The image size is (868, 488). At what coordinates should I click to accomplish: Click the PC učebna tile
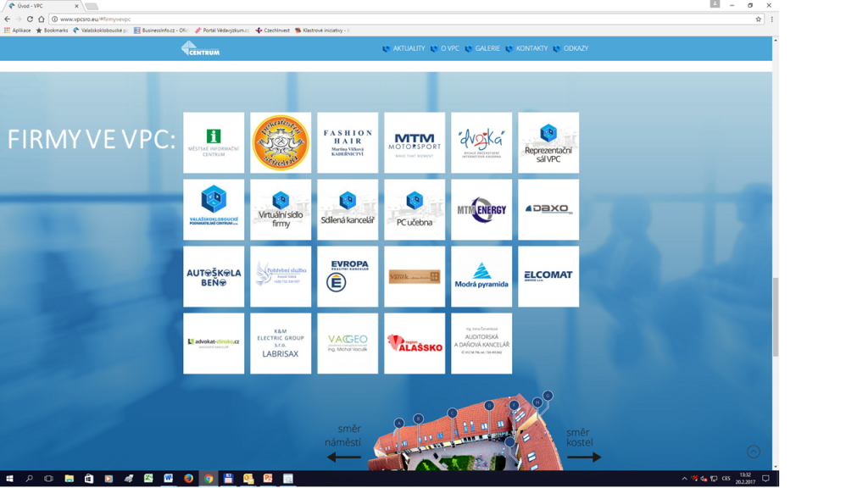click(415, 210)
